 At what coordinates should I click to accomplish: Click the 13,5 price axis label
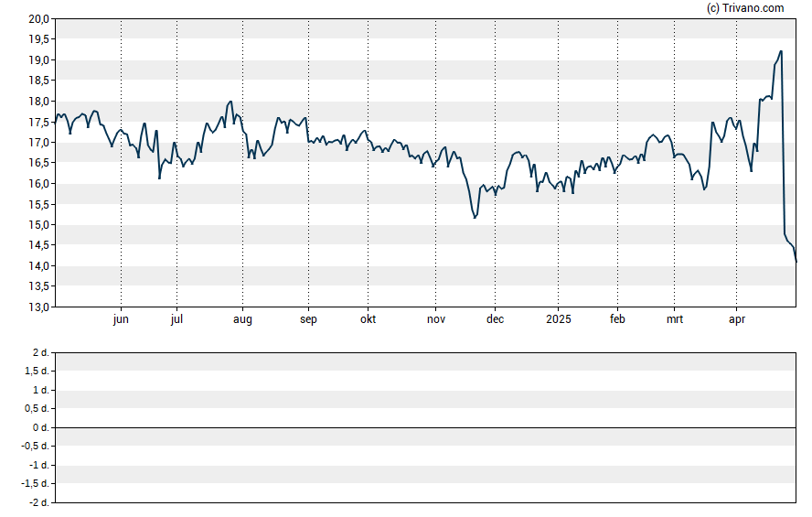pos(38,286)
